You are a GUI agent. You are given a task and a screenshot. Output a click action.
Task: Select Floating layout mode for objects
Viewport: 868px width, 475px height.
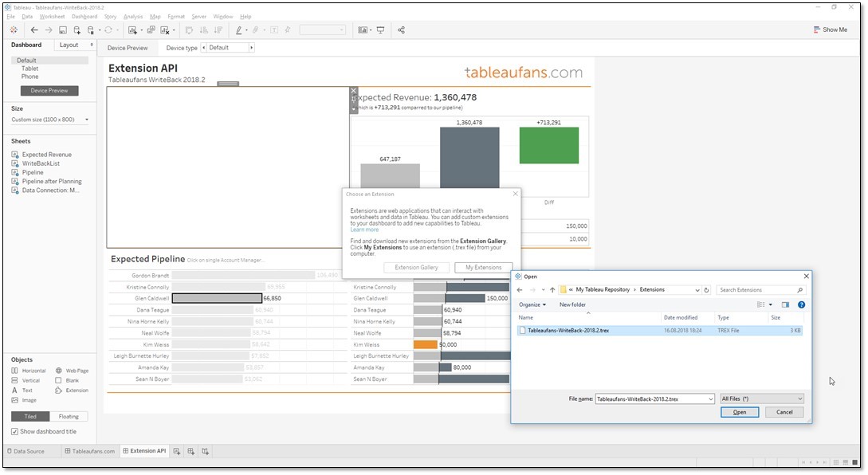tap(69, 416)
